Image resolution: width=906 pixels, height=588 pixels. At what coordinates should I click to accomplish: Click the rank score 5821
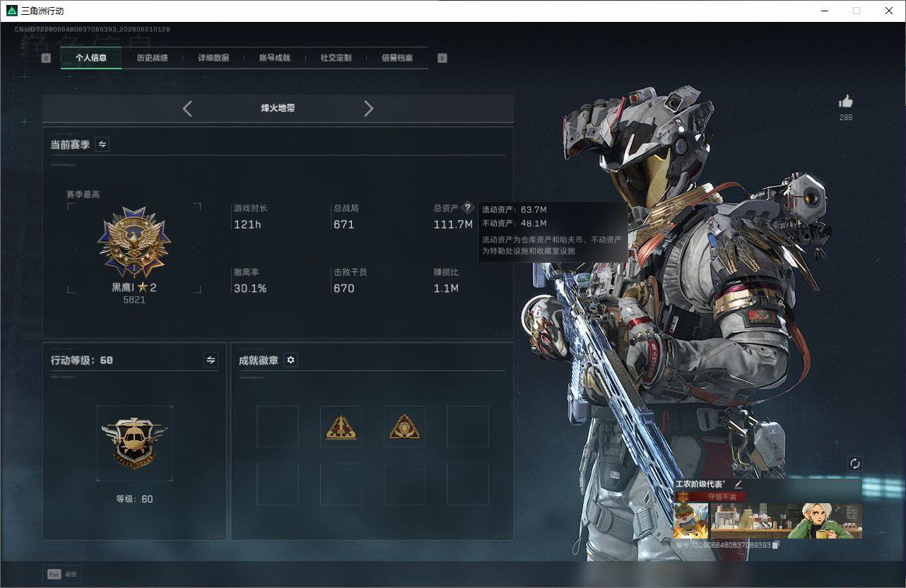(134, 300)
